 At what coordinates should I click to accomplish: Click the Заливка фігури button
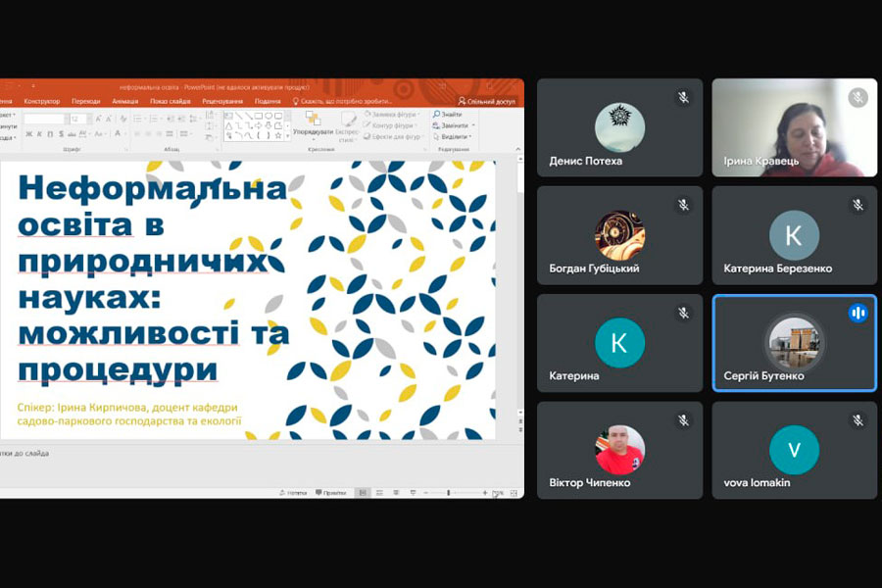coord(391,115)
